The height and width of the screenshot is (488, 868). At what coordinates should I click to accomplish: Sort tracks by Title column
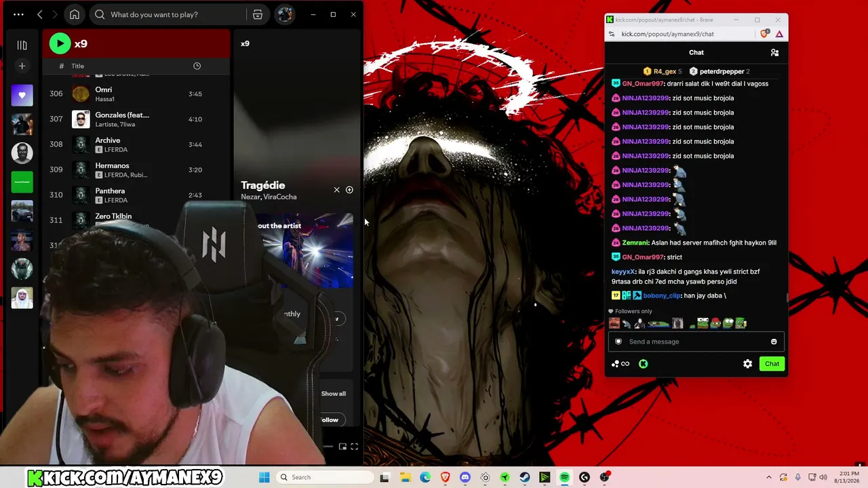[x=78, y=66]
